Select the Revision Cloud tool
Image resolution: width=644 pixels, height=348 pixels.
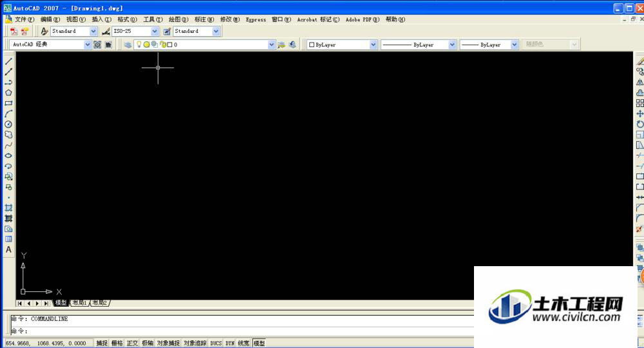[x=8, y=135]
